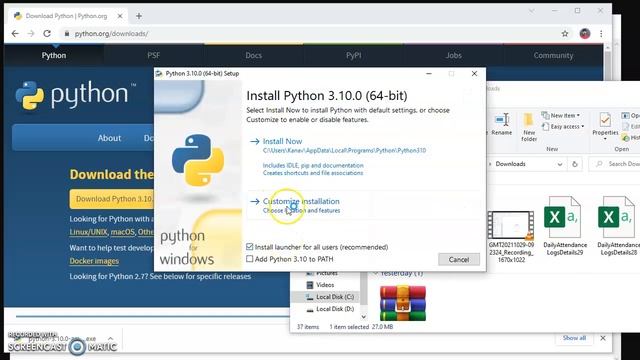The image size is (640, 360).
Task: Click the python logo on the website
Action: coord(76,95)
